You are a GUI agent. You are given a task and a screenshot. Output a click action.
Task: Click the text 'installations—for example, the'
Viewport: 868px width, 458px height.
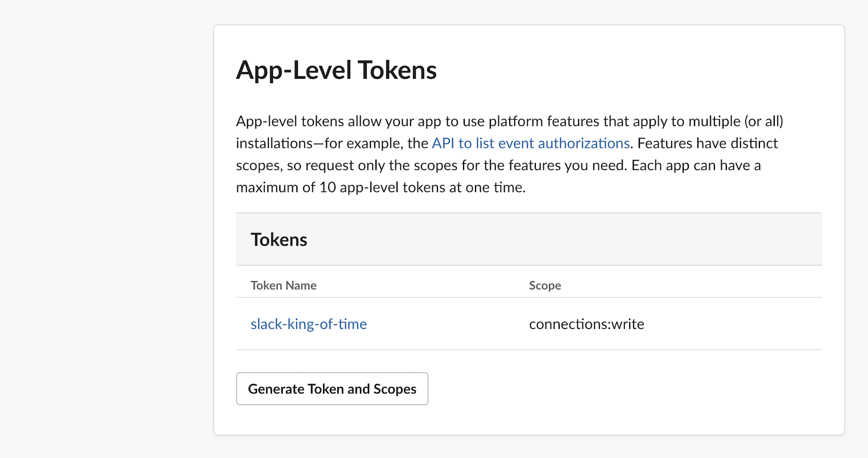click(x=332, y=143)
